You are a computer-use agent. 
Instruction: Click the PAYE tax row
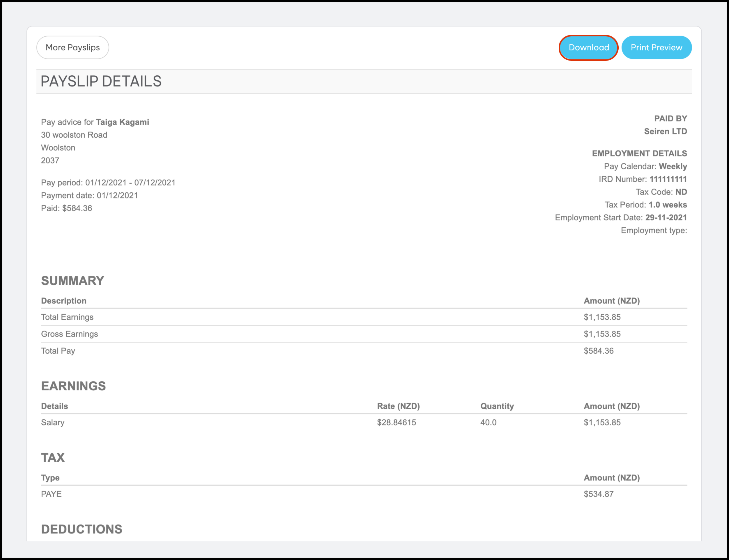coord(51,494)
